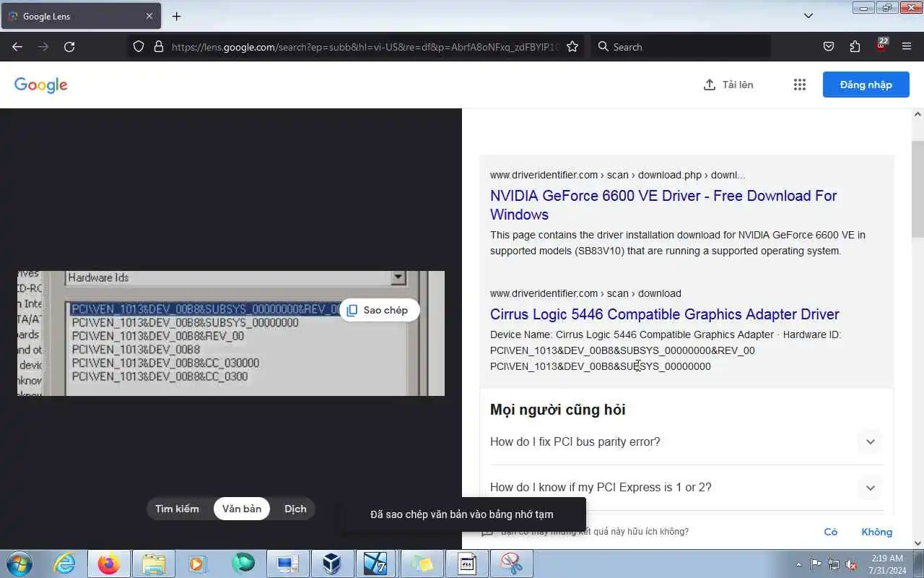
Task: Click the Đăng nhập sign-in button
Action: pos(866,85)
